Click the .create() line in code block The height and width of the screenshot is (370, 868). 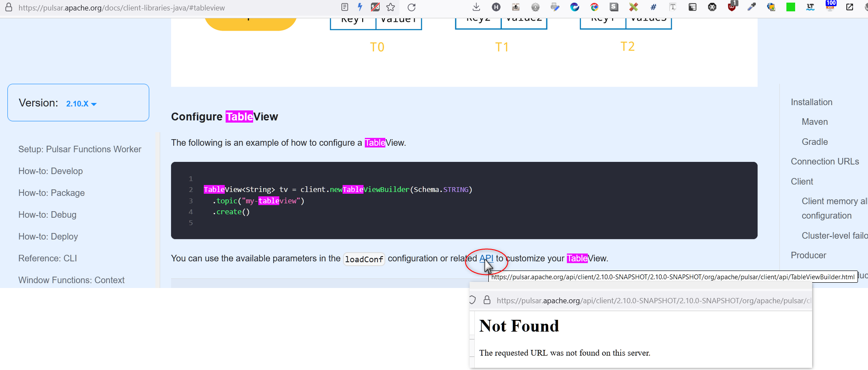pos(231,212)
